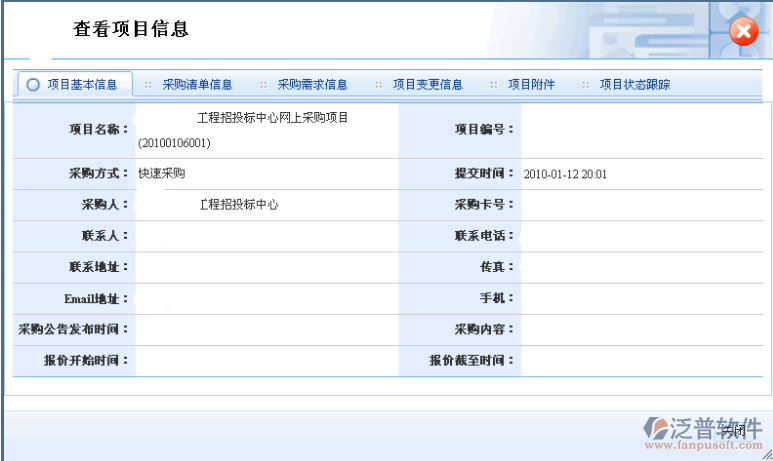Image resolution: width=773 pixels, height=461 pixels.
Task: Click the 采购人 label
Action: (x=105, y=205)
